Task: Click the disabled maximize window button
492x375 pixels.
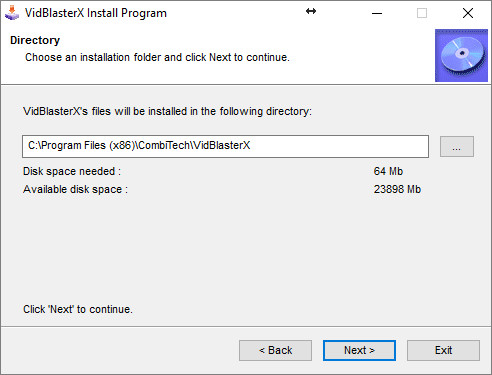Action: [x=422, y=13]
